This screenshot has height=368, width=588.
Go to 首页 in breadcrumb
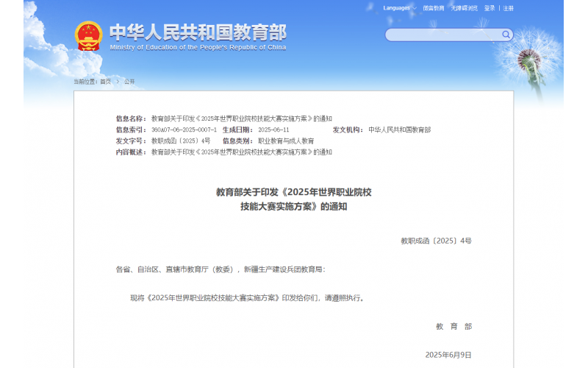pyautogui.click(x=105, y=82)
